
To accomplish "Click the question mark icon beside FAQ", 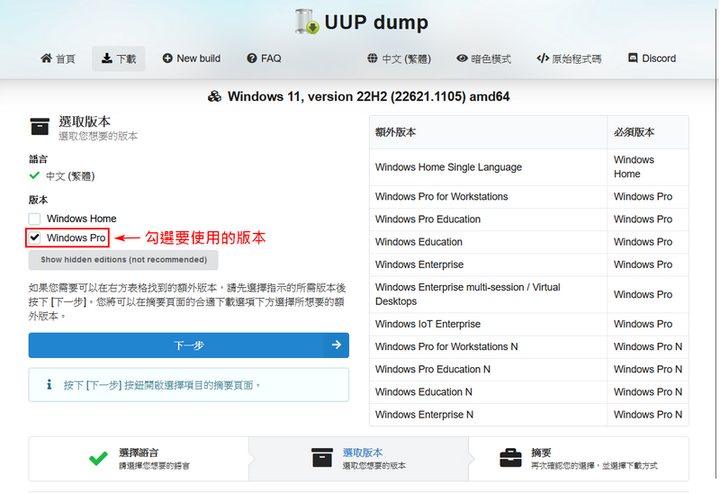I will [x=252, y=58].
